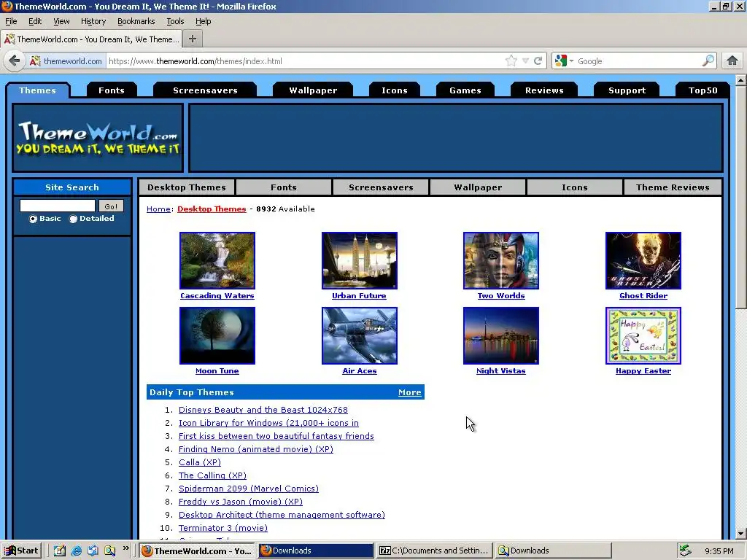
Task: Click the system tray network icon
Action: tap(685, 551)
